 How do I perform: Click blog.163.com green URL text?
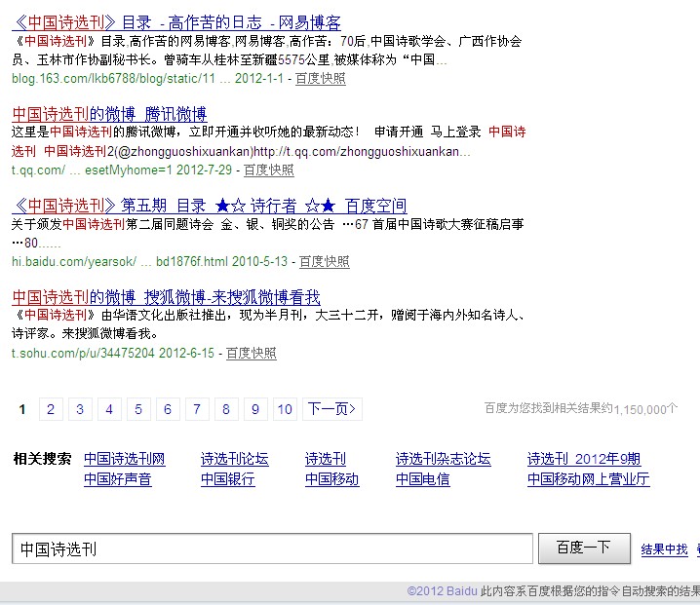point(113,79)
